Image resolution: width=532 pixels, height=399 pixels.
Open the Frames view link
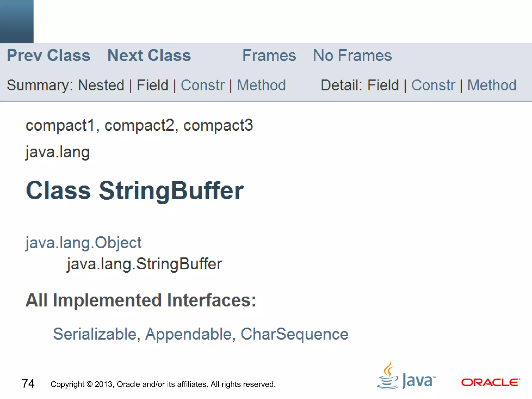[269, 55]
